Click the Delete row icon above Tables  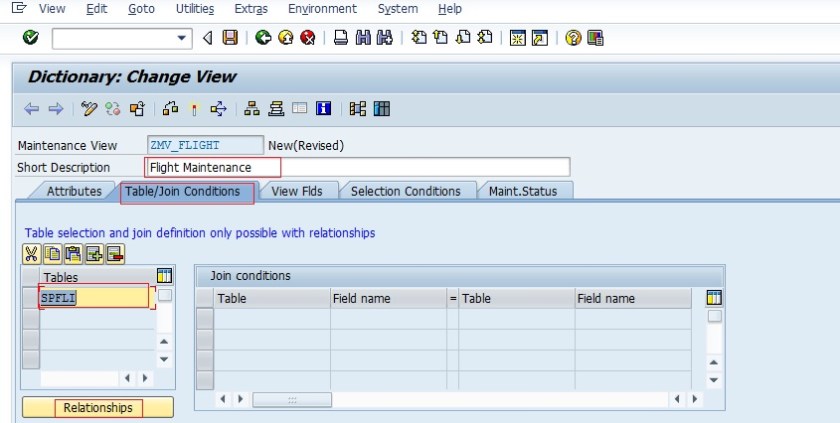point(114,254)
